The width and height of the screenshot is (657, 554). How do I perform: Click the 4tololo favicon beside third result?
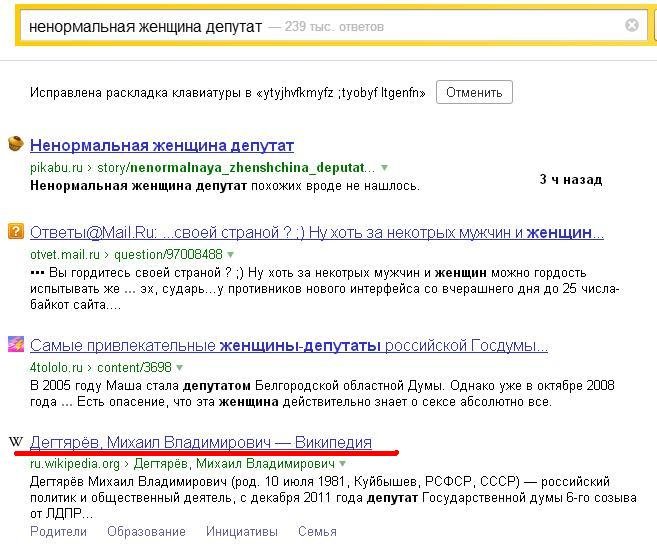tap(16, 345)
